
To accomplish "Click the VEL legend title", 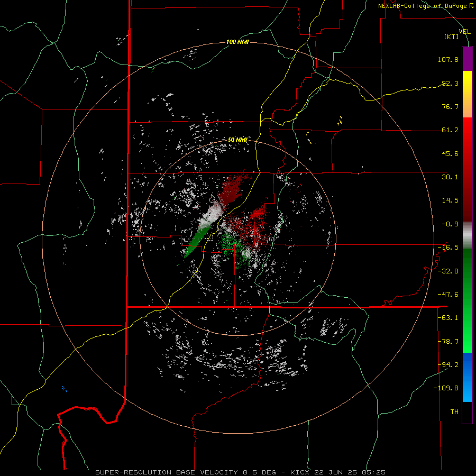I will point(464,31).
